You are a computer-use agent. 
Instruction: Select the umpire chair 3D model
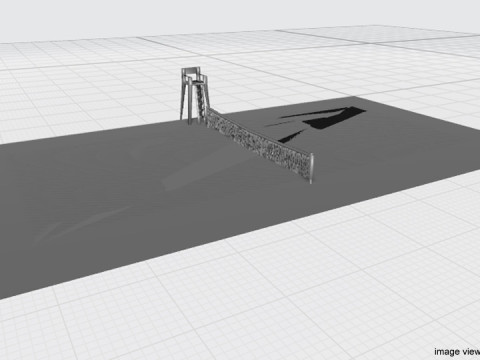[x=194, y=96]
